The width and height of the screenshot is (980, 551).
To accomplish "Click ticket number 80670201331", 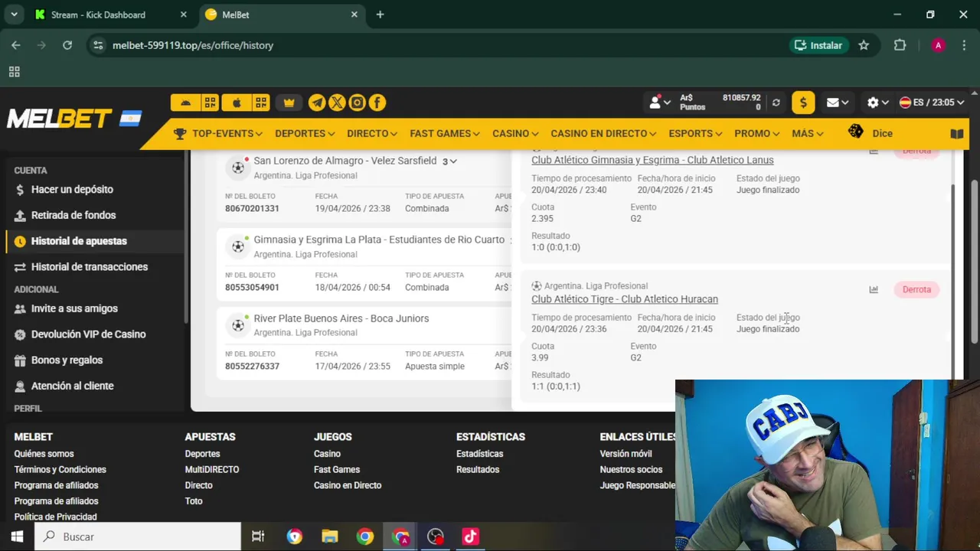I will point(252,209).
